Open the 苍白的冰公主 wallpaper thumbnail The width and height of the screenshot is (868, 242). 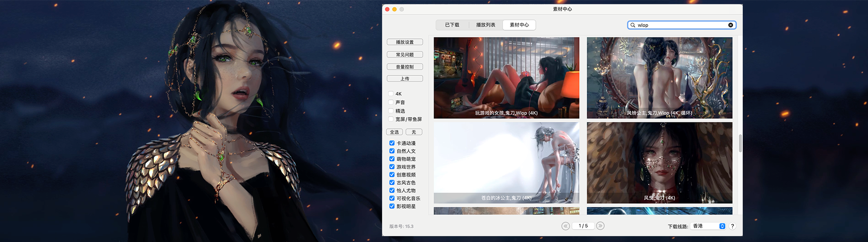click(x=506, y=163)
